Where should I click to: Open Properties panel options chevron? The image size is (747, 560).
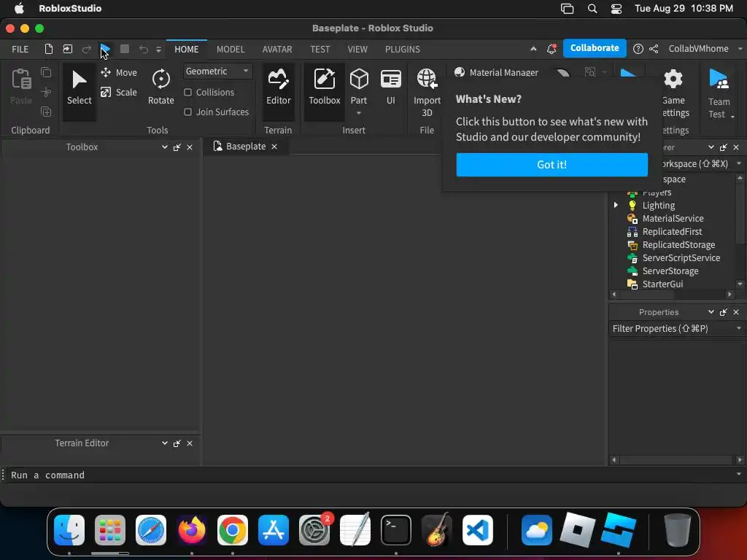[x=711, y=312]
